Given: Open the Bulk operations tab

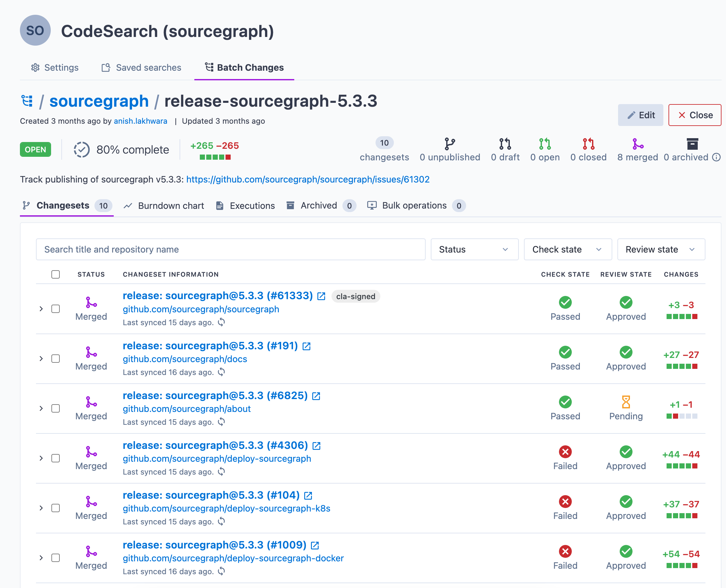Looking at the screenshot, I should coord(417,206).
